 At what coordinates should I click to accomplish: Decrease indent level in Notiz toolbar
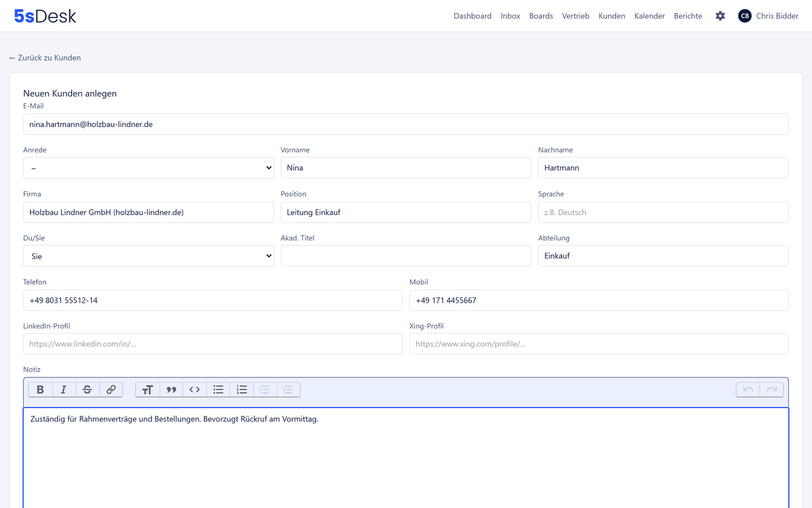point(264,389)
